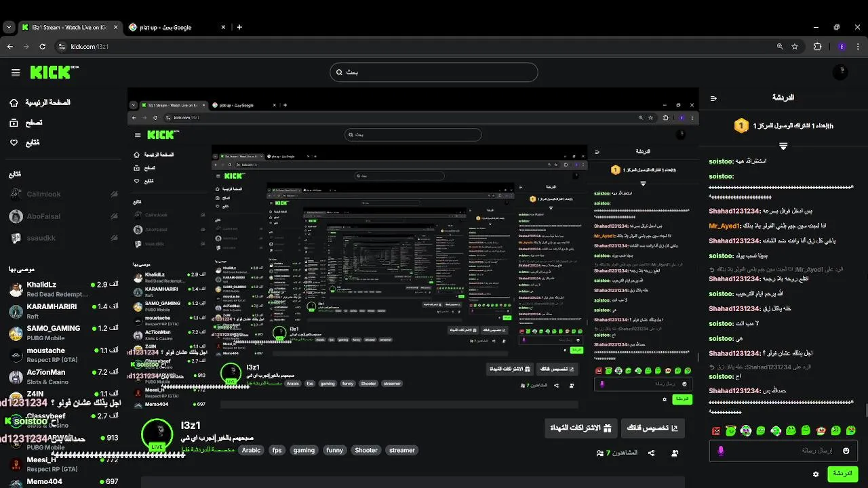Image resolution: width=868 pixels, height=488 pixels.
Task: Select the Shooter tag
Action: 366,450
